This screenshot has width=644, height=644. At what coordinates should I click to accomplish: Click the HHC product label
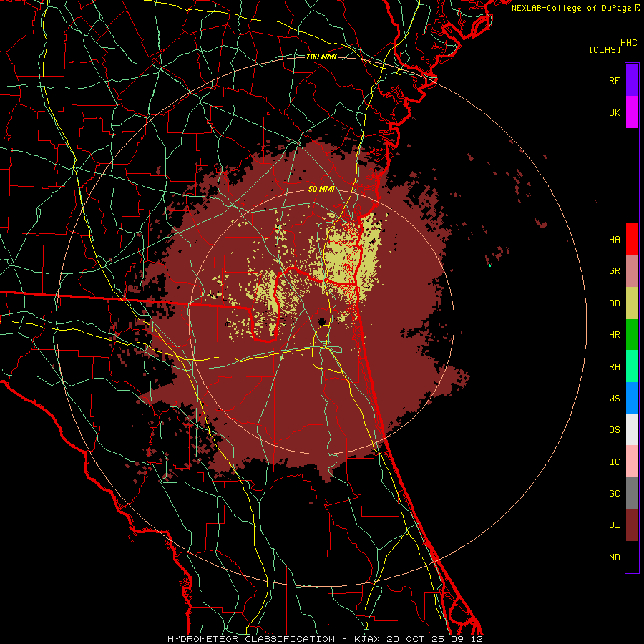pos(629,43)
